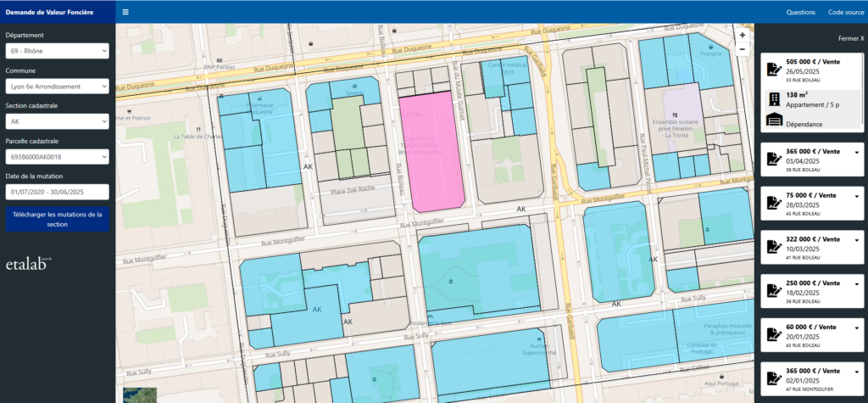Open the Section cadastrale dropdown
This screenshot has height=403, width=868.
(x=58, y=121)
